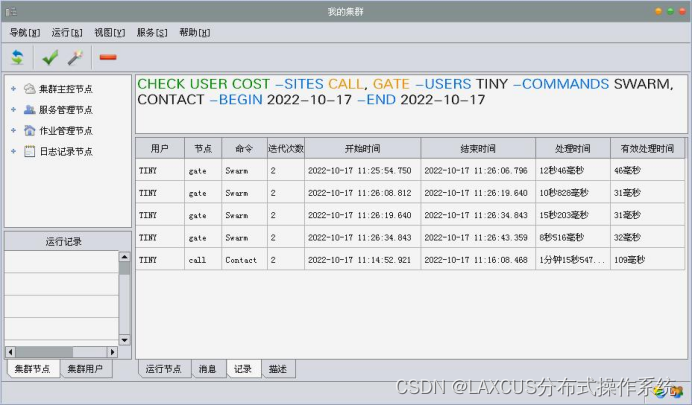692x406 pixels.
Task: Select the 服务管理节点 users icon
Action: pos(30,109)
